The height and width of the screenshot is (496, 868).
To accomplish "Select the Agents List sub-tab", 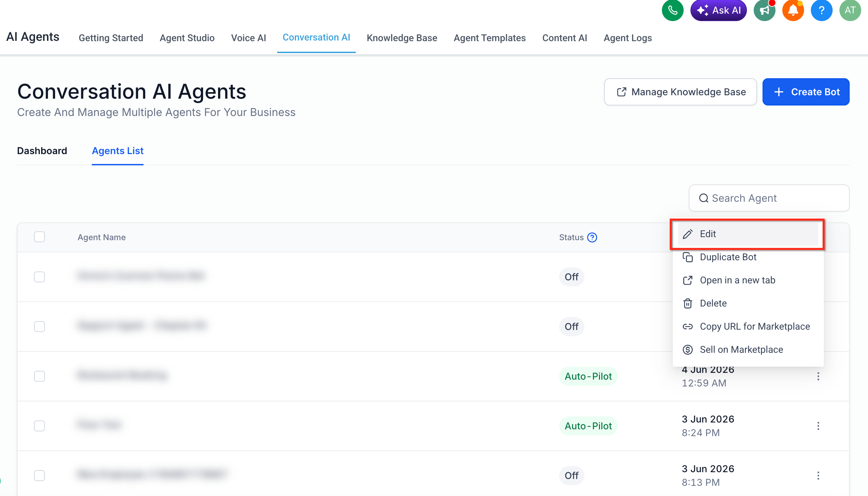I will 117,151.
